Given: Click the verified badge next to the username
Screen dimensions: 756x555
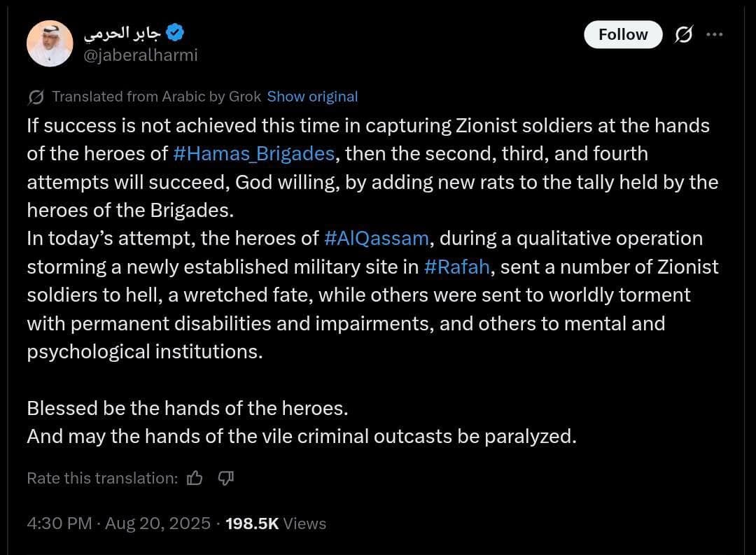Looking at the screenshot, I should pyautogui.click(x=176, y=31).
